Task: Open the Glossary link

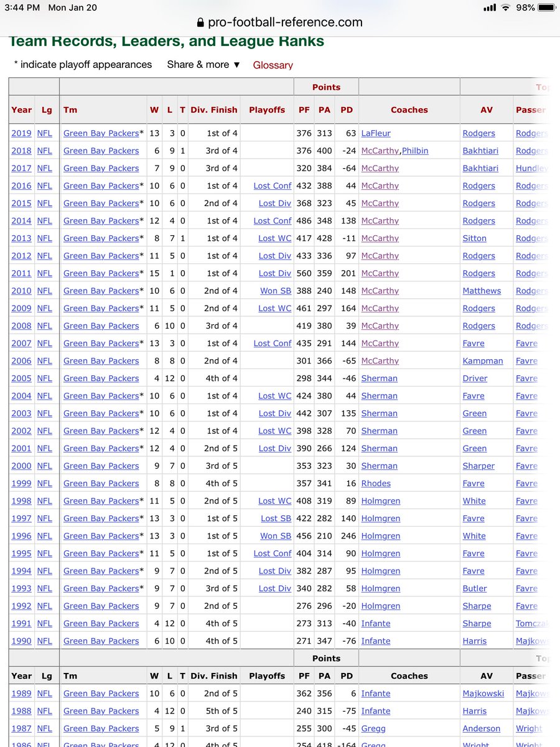Action: (x=273, y=65)
